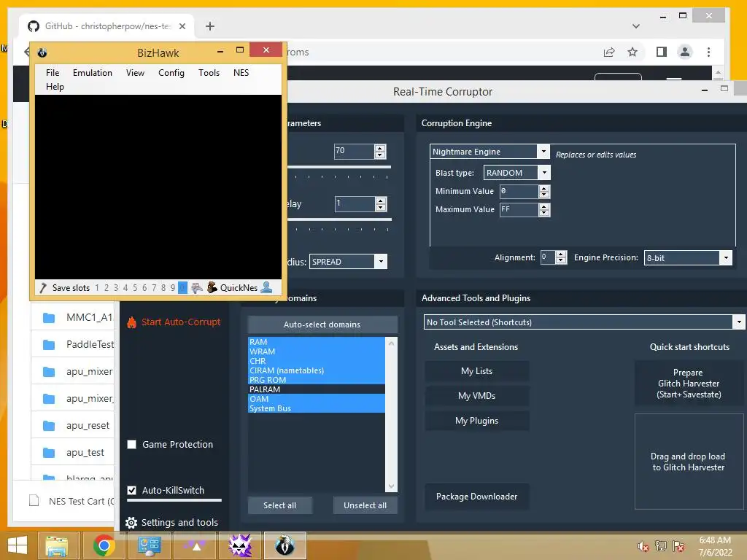Viewport: 747px width, 560px height.
Task: Open the Emulation menu in BizHawk
Action: pyautogui.click(x=93, y=73)
